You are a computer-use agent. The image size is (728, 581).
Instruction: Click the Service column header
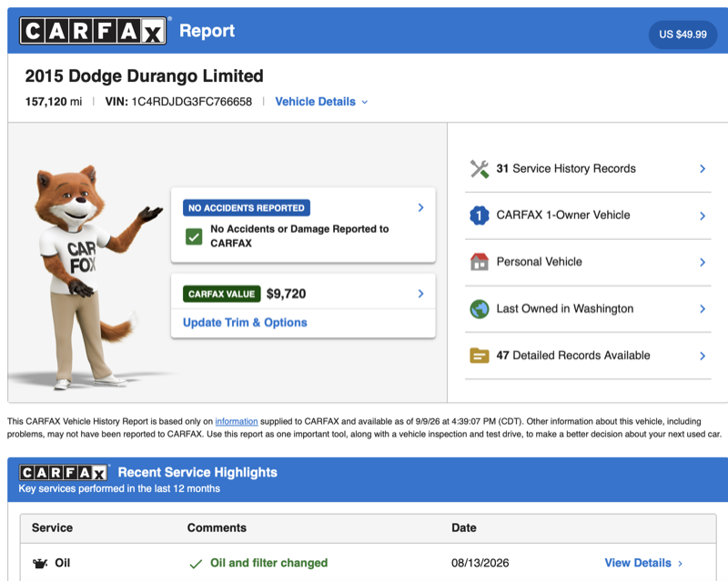click(x=52, y=527)
